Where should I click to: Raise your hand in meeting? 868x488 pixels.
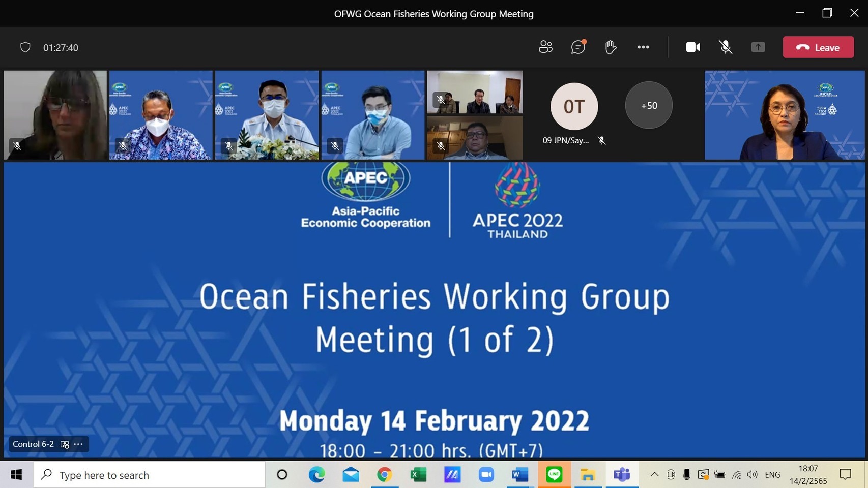(611, 47)
